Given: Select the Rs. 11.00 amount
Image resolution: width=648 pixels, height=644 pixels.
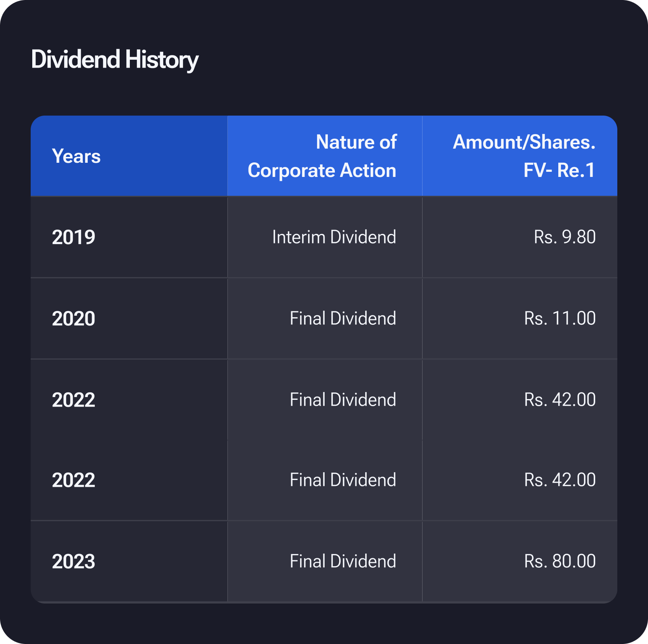Looking at the screenshot, I should (559, 318).
